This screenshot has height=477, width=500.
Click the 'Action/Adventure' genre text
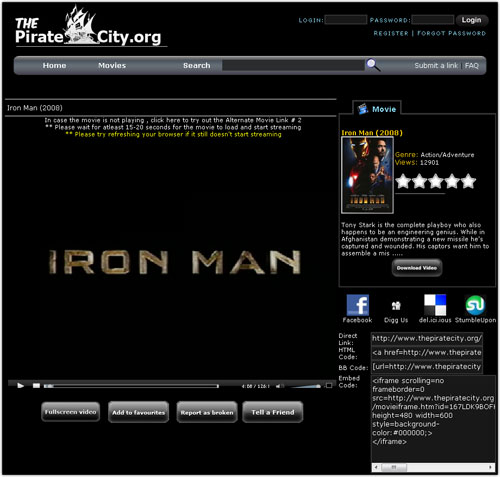447,155
